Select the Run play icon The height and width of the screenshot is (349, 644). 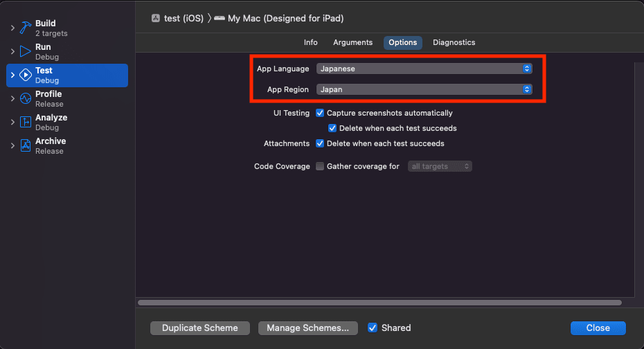click(26, 51)
